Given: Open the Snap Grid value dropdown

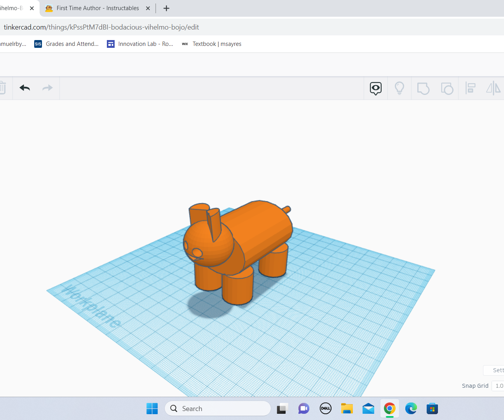Looking at the screenshot, I should (x=498, y=386).
